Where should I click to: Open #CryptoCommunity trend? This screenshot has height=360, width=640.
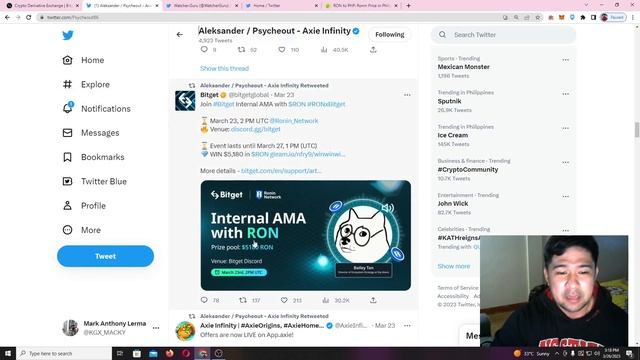(x=468, y=169)
